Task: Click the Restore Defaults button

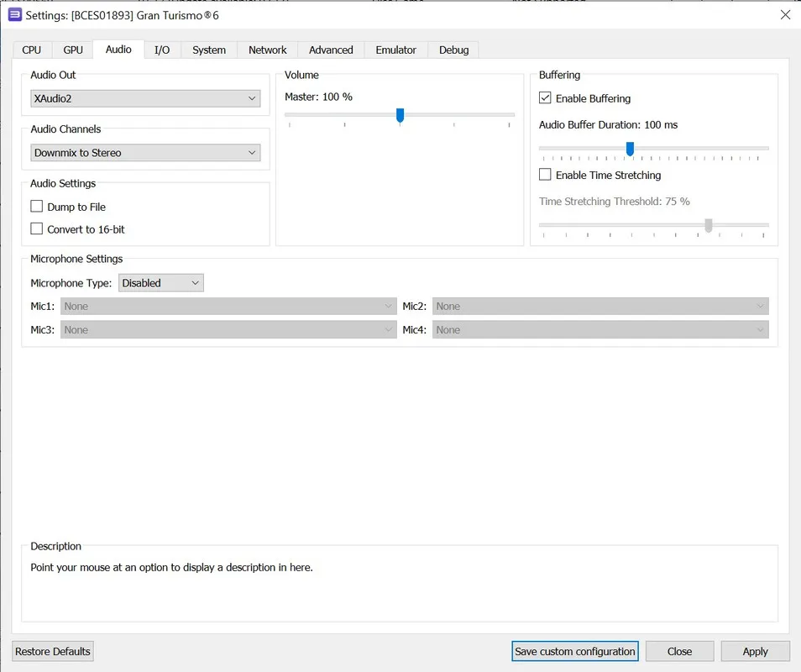Action: click(53, 652)
